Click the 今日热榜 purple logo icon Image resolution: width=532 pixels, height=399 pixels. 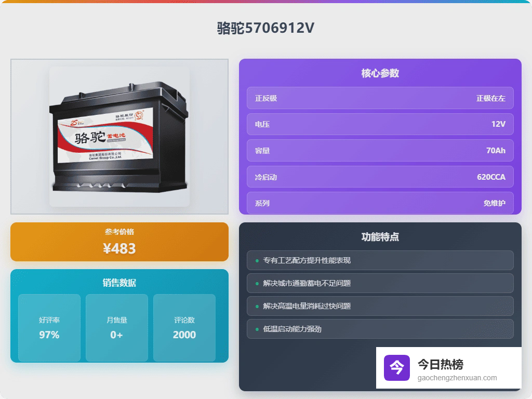[396, 368]
